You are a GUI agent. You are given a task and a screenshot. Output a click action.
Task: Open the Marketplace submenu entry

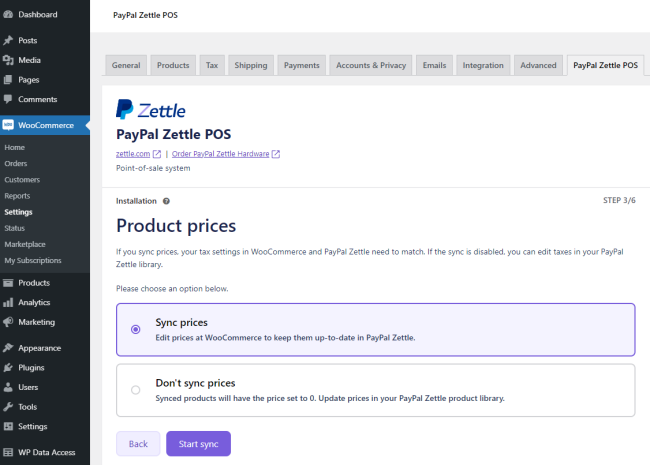25,244
